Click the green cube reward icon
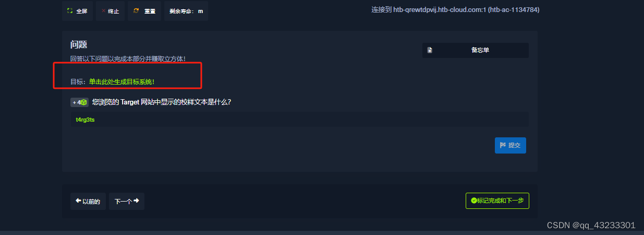This screenshot has width=644, height=235. click(83, 102)
